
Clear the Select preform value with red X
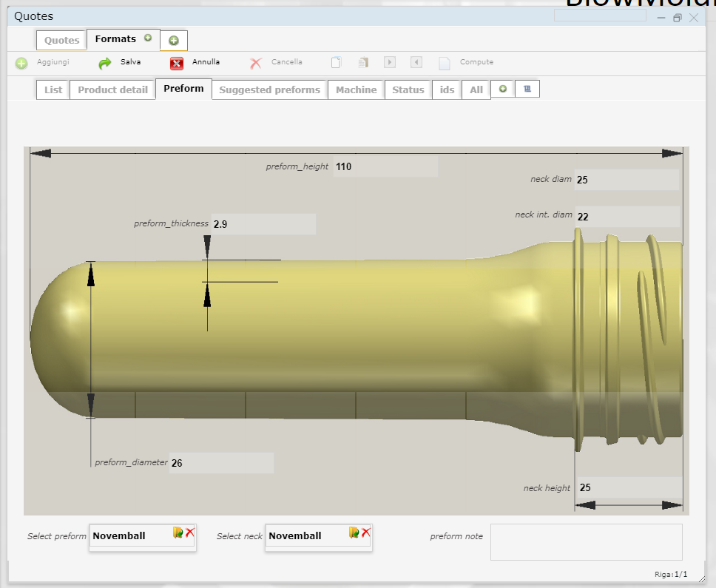[190, 533]
